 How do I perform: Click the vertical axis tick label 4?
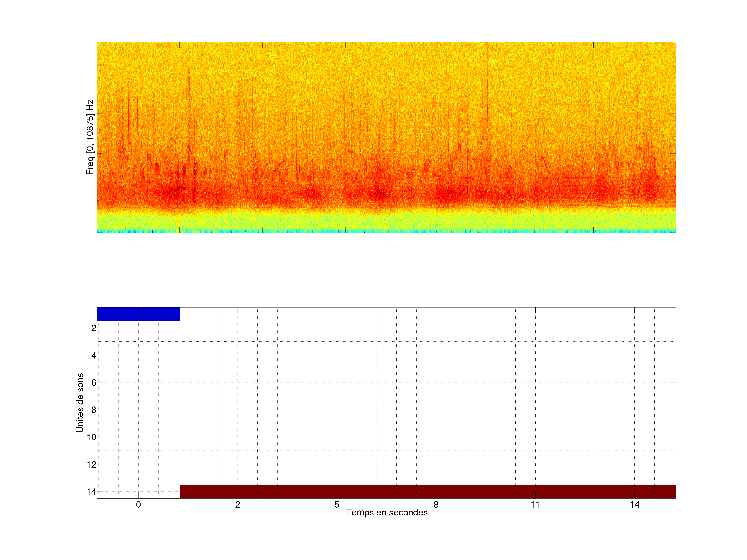tap(94, 355)
